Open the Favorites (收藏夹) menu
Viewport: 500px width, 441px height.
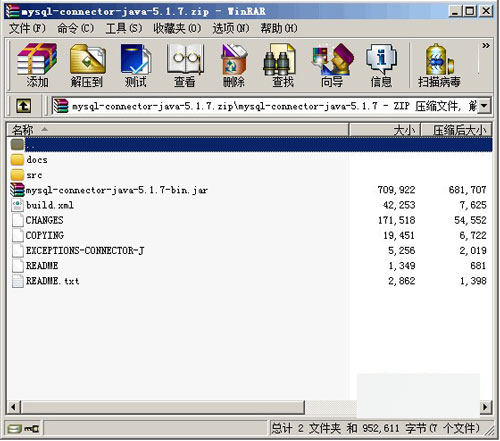[x=177, y=28]
